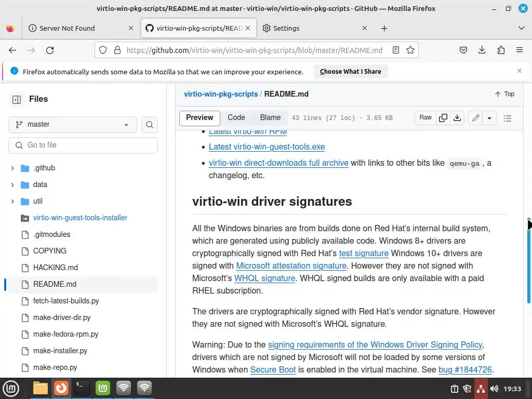Open the WHQL signature link
The width and height of the screenshot is (532, 399).
(x=264, y=278)
